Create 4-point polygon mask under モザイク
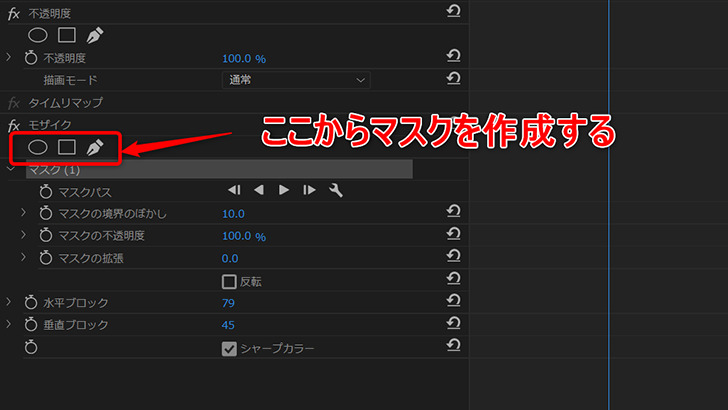This screenshot has height=410, width=728. 67,147
